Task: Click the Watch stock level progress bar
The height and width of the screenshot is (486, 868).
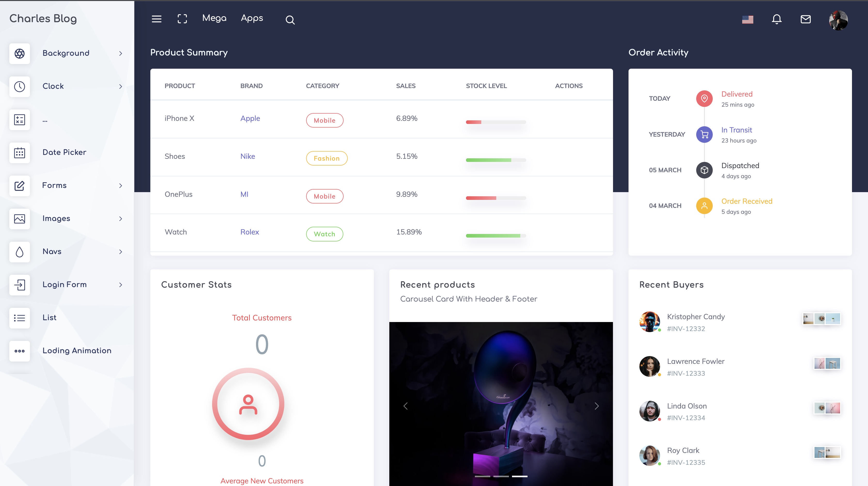Action: click(496, 236)
